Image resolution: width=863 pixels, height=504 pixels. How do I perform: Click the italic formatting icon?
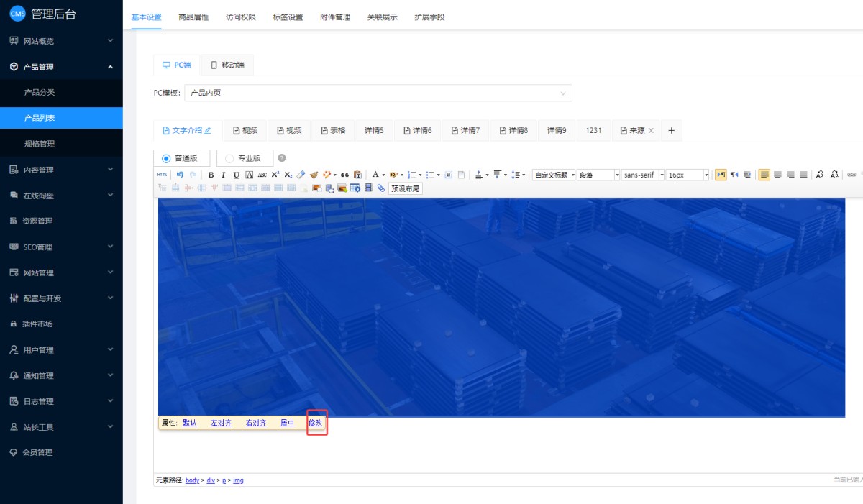click(223, 175)
